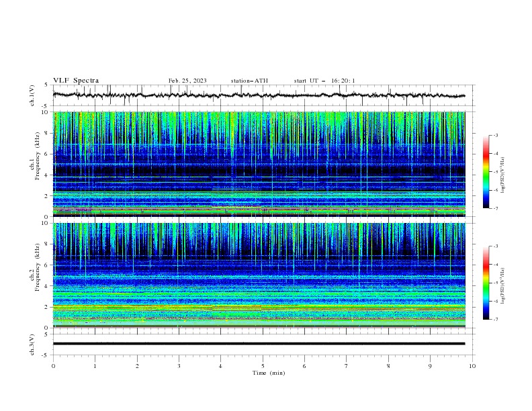The image size is (532, 411).
Task: Click time axis tick label "9"
Action: [x=430, y=366]
